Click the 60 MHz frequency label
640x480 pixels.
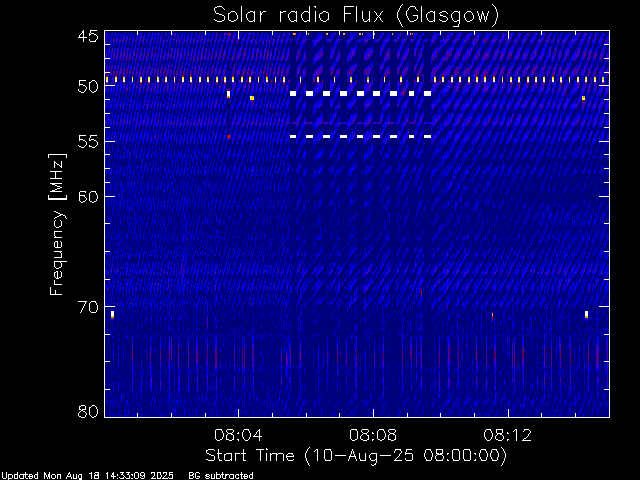(88, 196)
